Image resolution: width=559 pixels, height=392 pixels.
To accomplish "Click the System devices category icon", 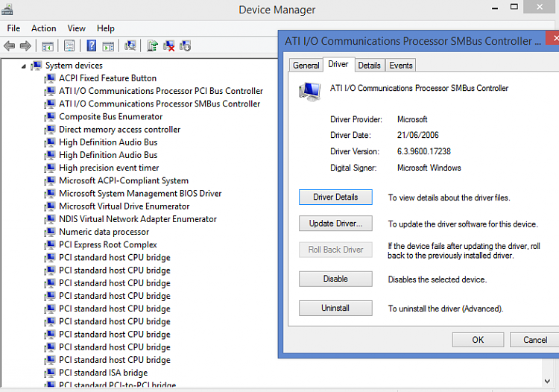I will coord(37,66).
